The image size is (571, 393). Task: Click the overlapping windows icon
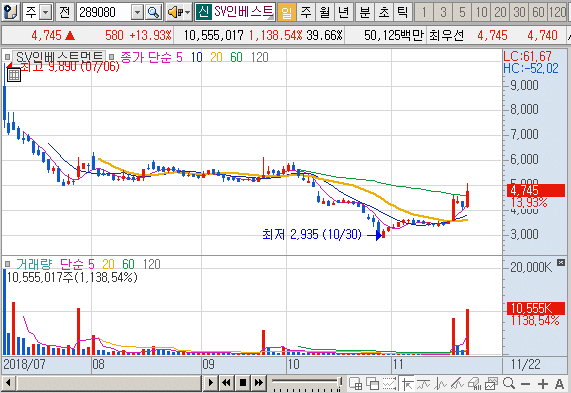[x=373, y=384]
